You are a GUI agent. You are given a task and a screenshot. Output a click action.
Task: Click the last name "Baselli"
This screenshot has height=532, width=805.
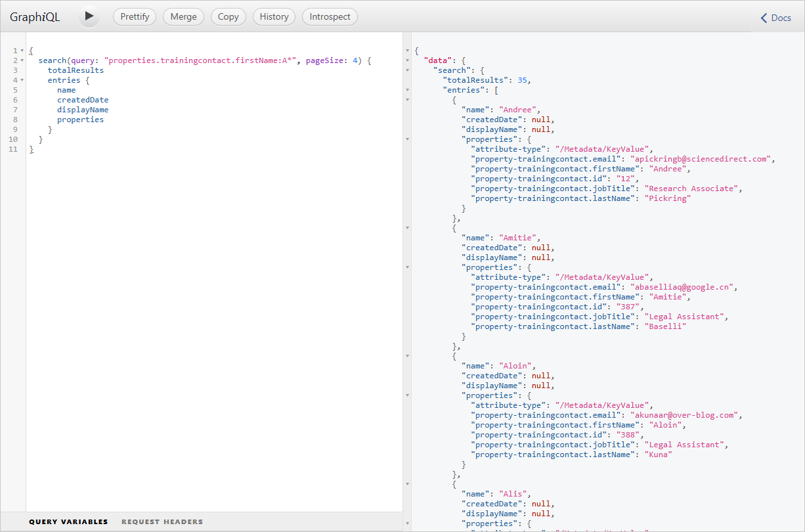pos(665,326)
